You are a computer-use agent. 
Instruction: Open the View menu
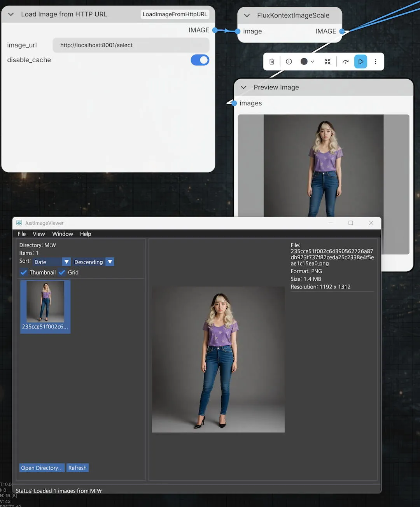(39, 234)
